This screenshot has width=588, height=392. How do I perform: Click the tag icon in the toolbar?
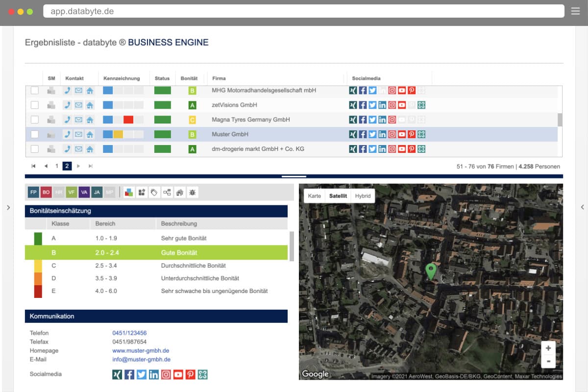pos(154,193)
